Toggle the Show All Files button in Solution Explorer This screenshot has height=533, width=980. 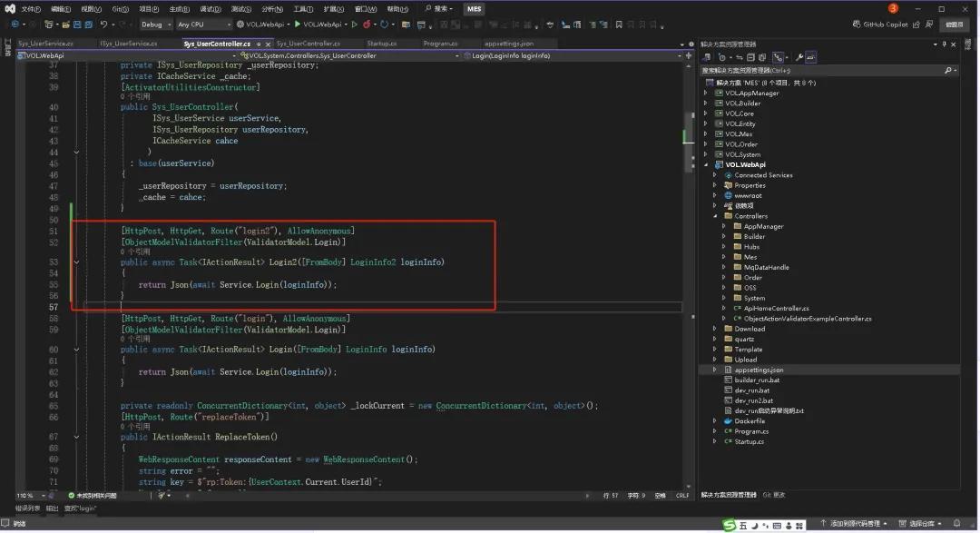[x=761, y=56]
